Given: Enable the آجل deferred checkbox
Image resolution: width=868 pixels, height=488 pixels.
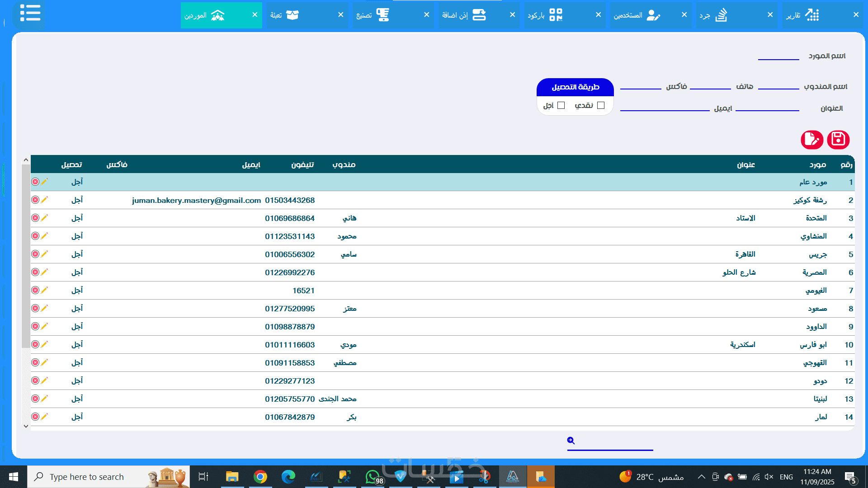Looking at the screenshot, I should click(x=561, y=105).
